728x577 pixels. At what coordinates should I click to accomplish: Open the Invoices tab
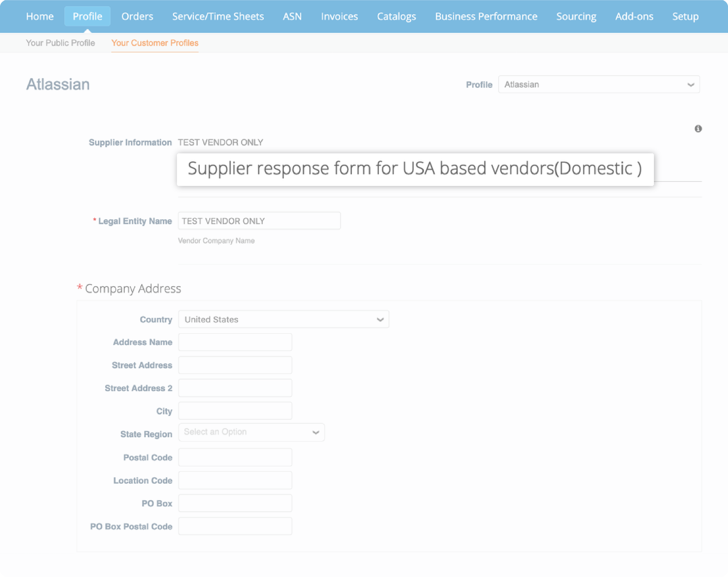pos(339,16)
